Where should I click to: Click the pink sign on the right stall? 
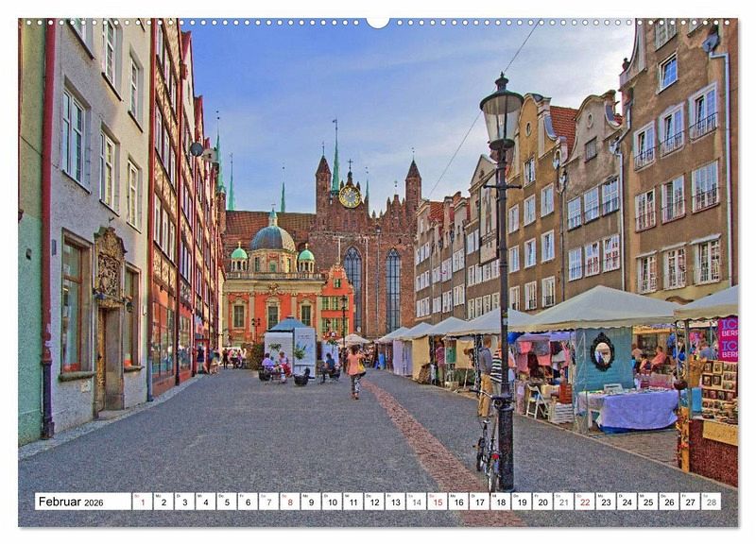728,339
